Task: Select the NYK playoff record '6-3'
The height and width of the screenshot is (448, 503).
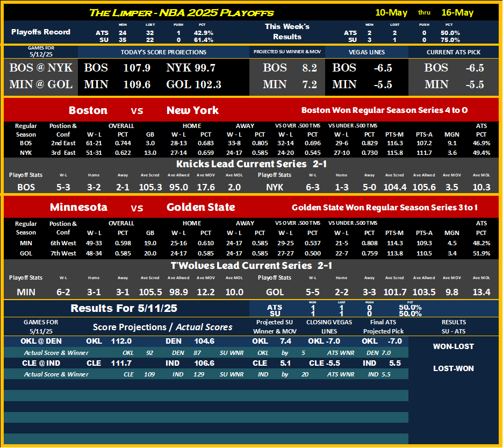Action: 312,187
